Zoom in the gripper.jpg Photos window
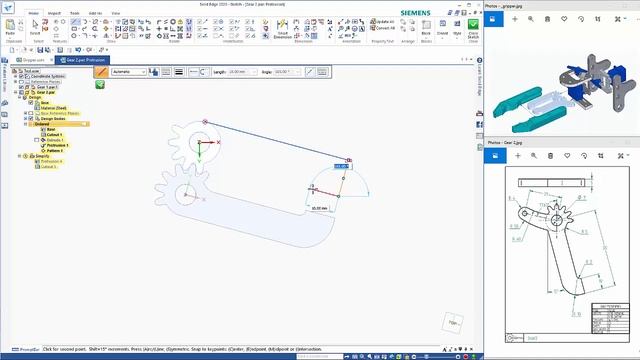This screenshot has width=640, height=360. click(x=531, y=19)
